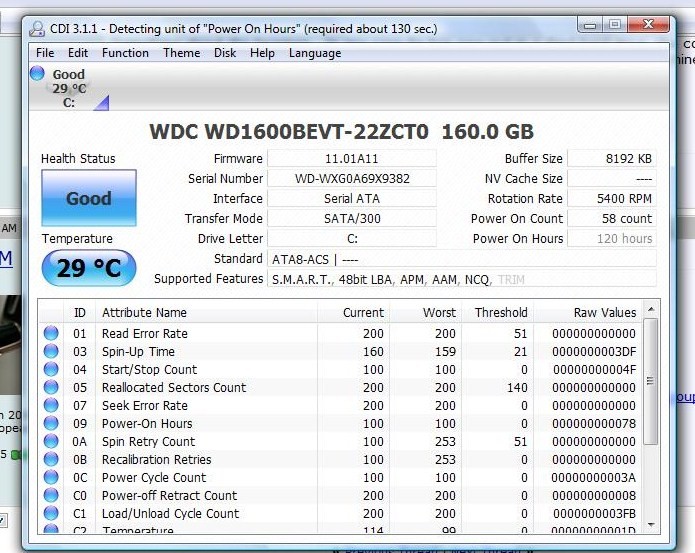
Task: Click the scrollbar down arrow in attribute list
Action: click(651, 525)
